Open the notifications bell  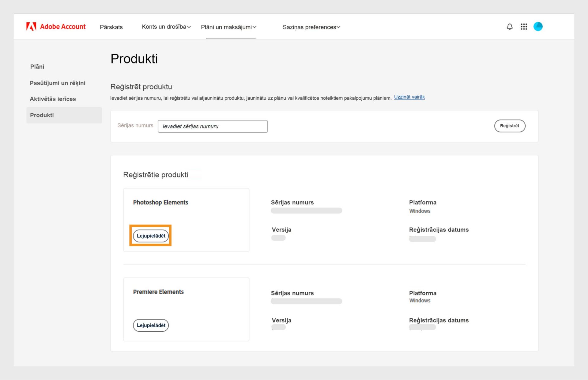pos(509,27)
